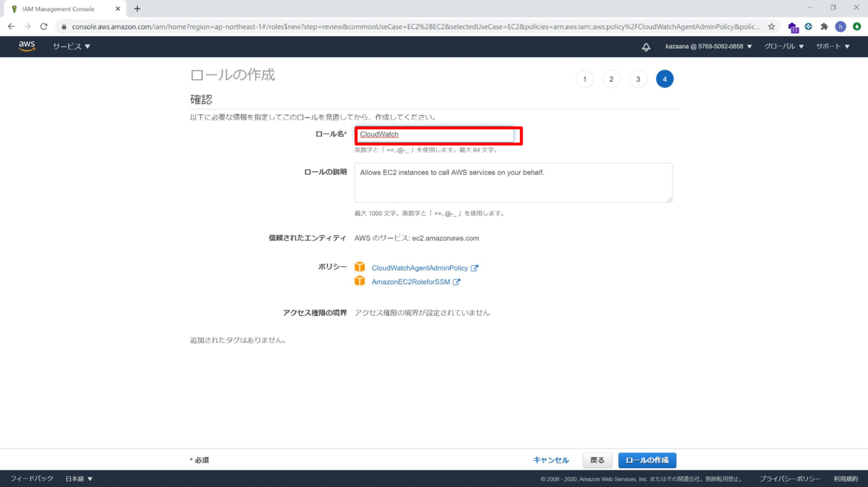This screenshot has width=868, height=487.
Task: Open CloudWatchAgentAdminPolicy via its external link icon
Action: pyautogui.click(x=475, y=267)
